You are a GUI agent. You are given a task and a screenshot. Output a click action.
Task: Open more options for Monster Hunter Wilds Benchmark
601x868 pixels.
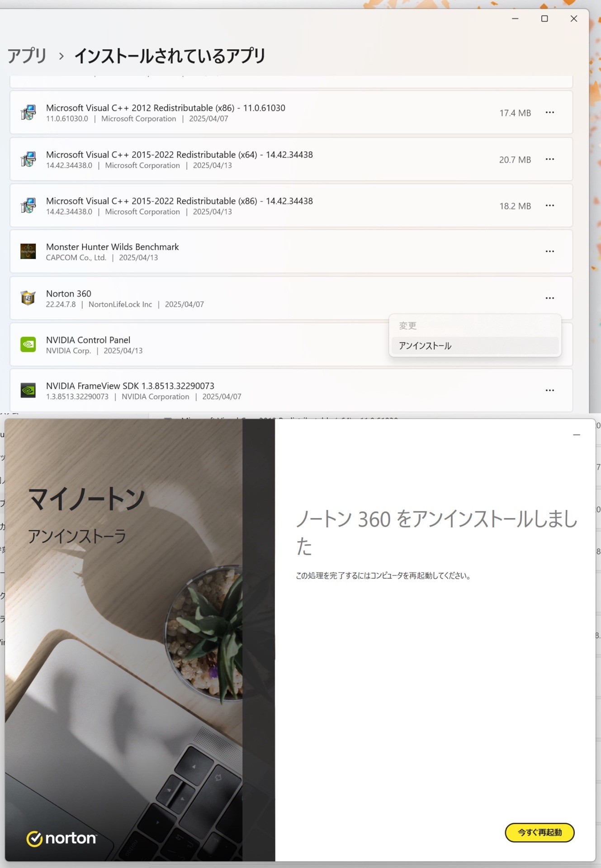click(x=549, y=251)
